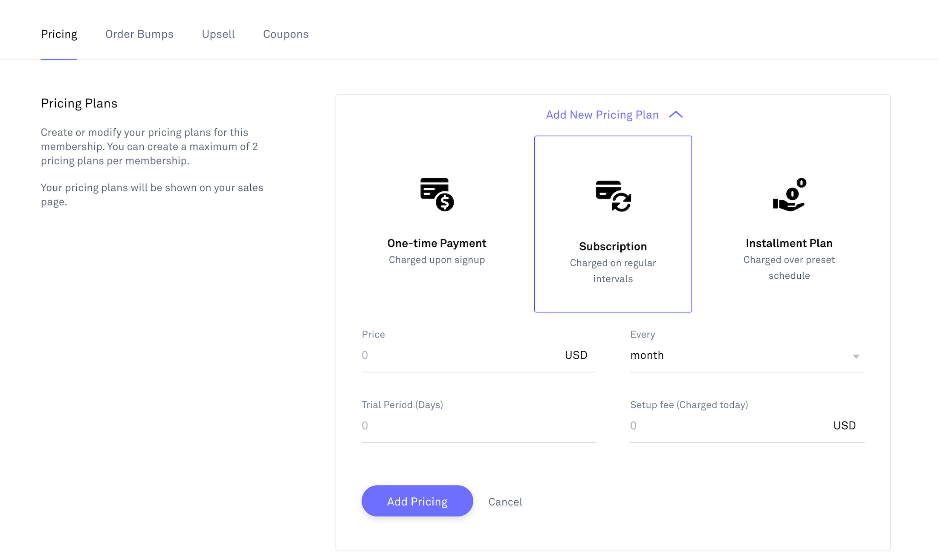938x560 pixels.
Task: Select the Installment Plan hand-with-coins icon
Action: (788, 195)
